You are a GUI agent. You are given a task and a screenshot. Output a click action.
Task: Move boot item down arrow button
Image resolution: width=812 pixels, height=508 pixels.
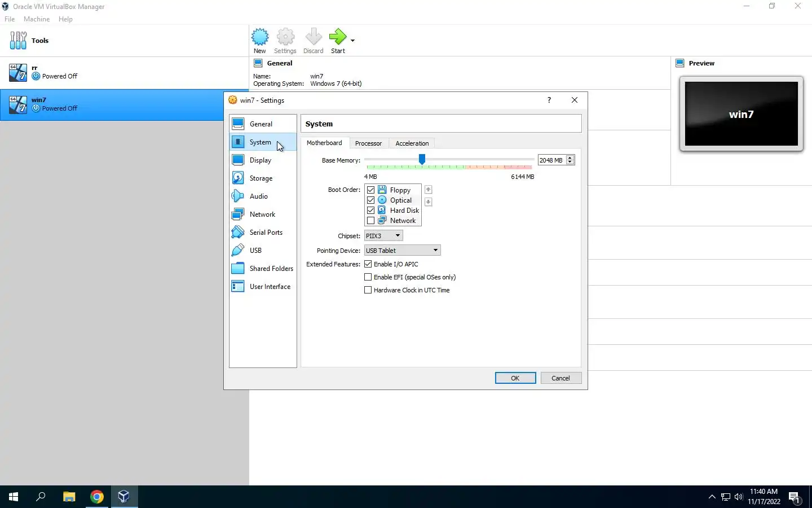pos(428,202)
